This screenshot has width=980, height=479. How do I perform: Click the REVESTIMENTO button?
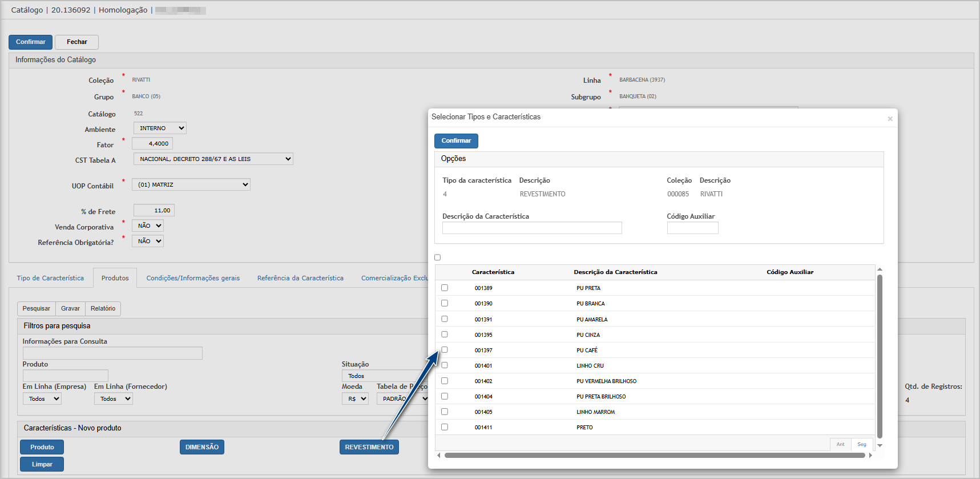tap(369, 447)
